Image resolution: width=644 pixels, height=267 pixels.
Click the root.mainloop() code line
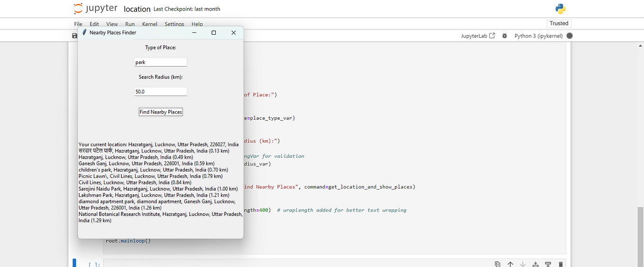tap(128, 240)
